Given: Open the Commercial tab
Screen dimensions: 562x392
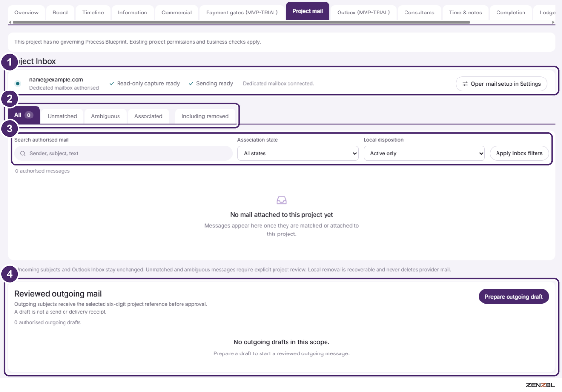Looking at the screenshot, I should [x=176, y=13].
